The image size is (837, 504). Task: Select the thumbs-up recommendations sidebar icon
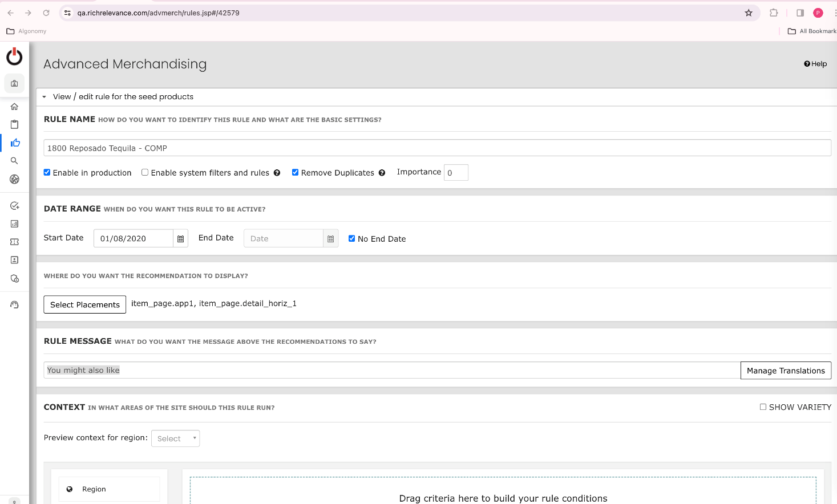pyautogui.click(x=15, y=143)
